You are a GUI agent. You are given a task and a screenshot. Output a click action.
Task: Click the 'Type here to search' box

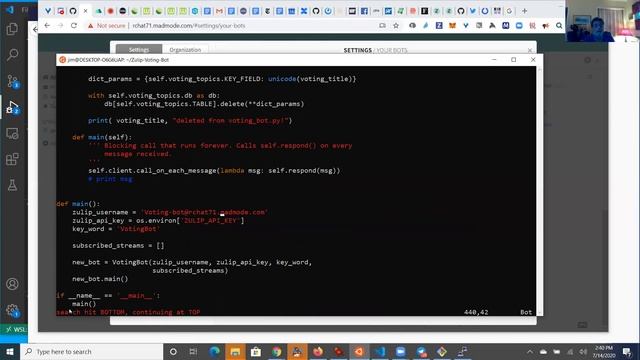tap(92, 351)
